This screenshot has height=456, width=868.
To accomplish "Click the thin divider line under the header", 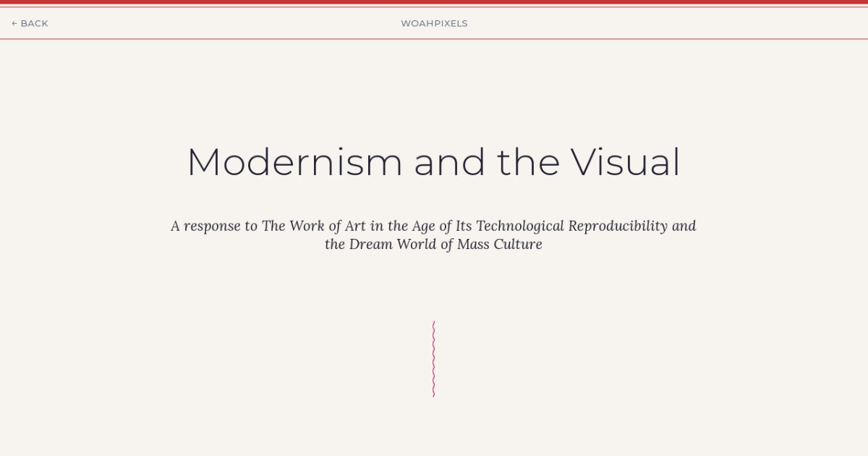I will tap(434, 40).
